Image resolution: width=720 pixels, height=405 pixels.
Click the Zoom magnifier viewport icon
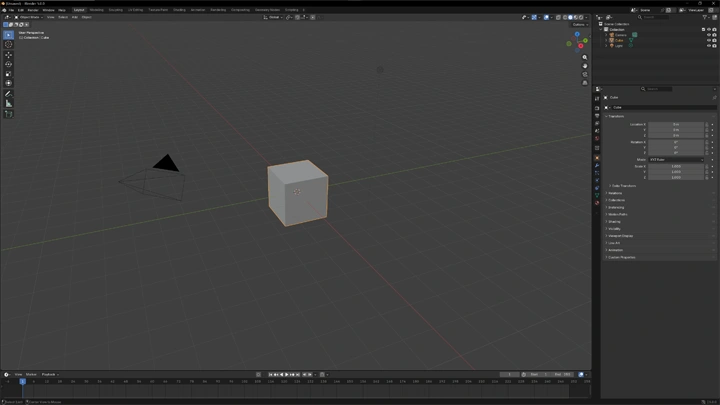pyautogui.click(x=585, y=58)
